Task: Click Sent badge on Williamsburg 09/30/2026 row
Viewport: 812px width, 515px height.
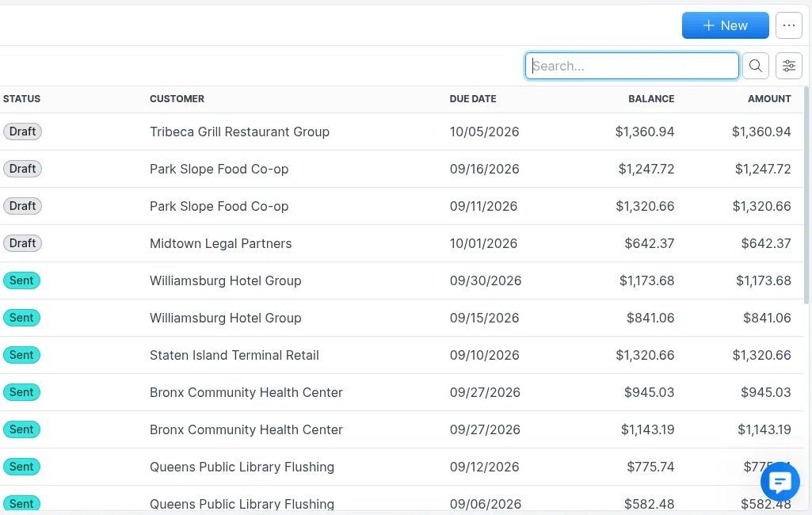Action: (21, 280)
